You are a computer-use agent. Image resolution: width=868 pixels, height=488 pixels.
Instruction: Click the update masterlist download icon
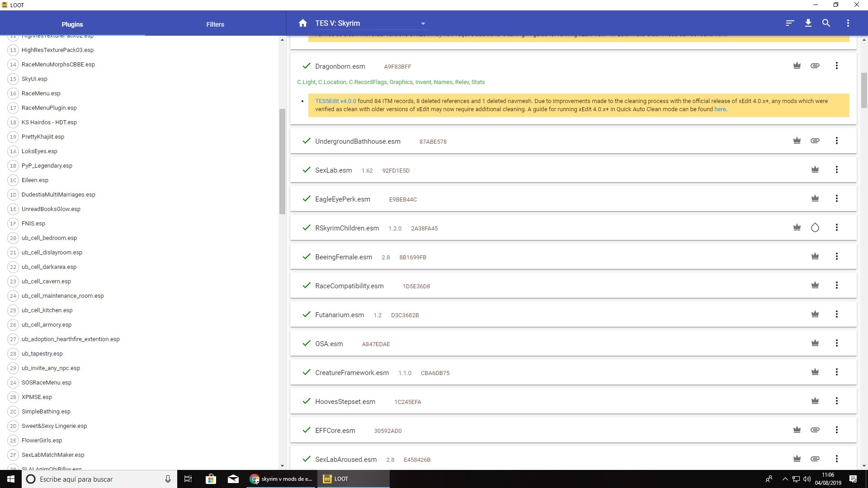pos(808,23)
